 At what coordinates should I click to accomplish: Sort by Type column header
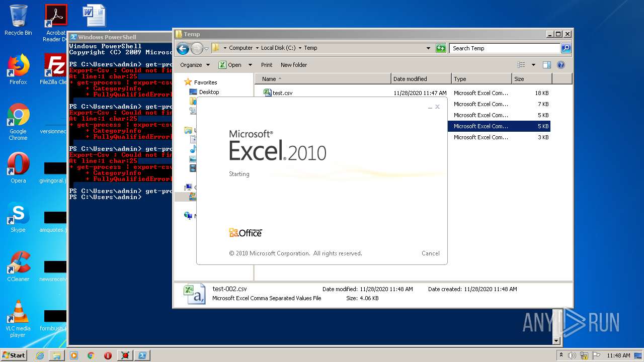[x=481, y=79]
